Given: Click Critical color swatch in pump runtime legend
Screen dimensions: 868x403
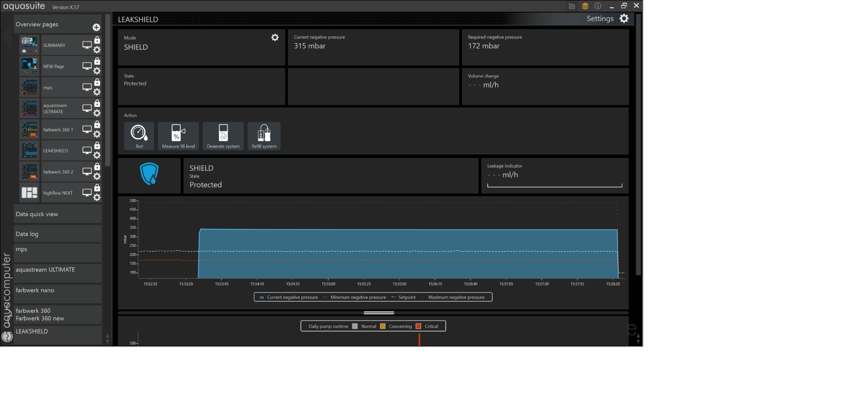Looking at the screenshot, I should click(418, 326).
